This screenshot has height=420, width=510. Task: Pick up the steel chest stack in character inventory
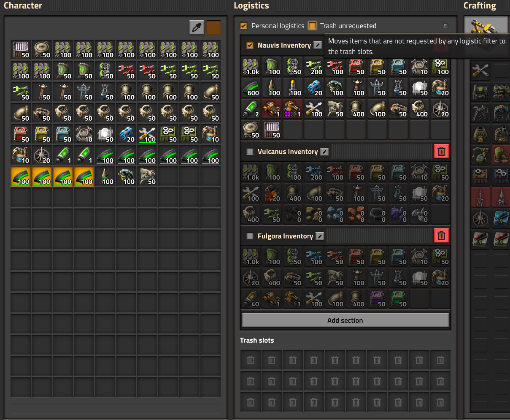[x=21, y=50]
